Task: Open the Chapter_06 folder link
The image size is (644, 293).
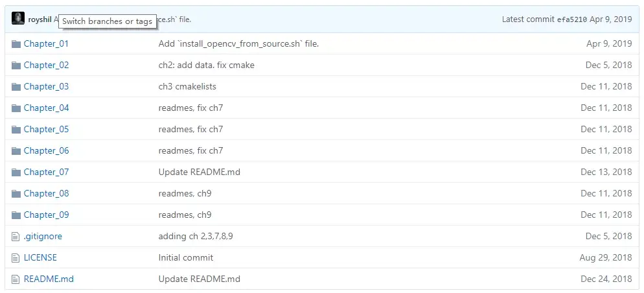Action: (x=46, y=151)
